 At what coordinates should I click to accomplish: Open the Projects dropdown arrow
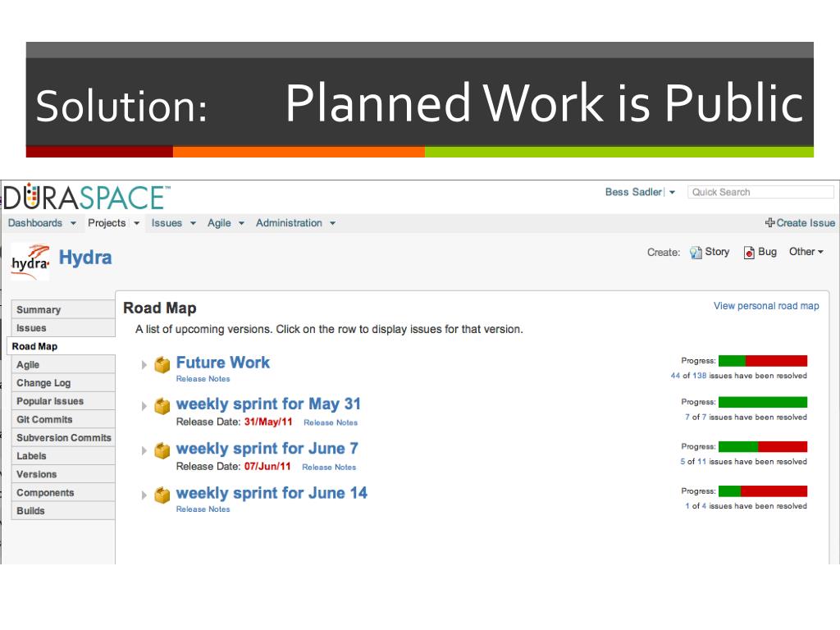pos(137,223)
